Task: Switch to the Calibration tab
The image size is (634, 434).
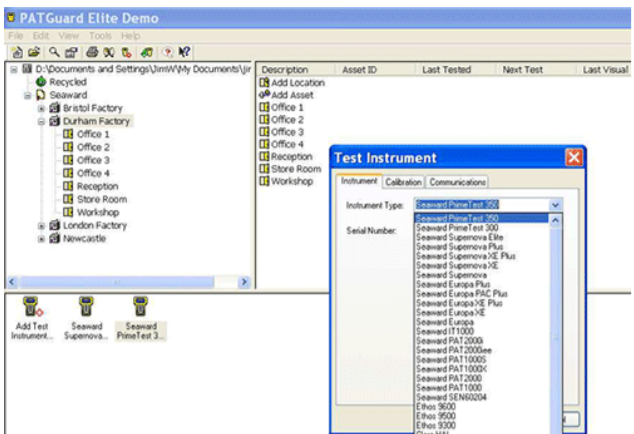Action: 403,182
